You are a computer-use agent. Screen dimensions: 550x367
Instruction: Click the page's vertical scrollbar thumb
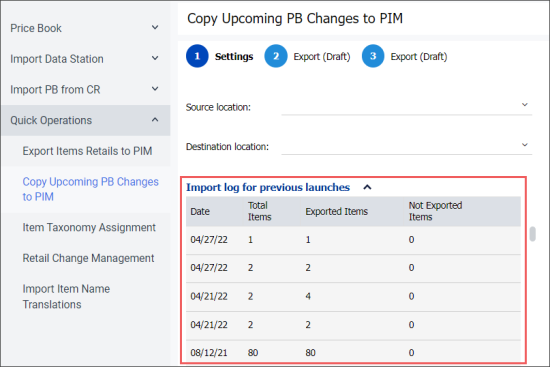point(532,234)
